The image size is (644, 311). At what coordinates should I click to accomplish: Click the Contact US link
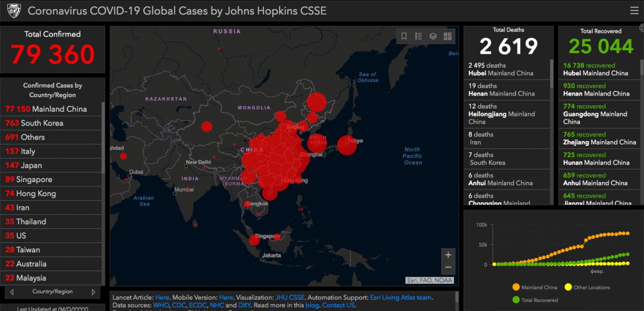pos(338,305)
